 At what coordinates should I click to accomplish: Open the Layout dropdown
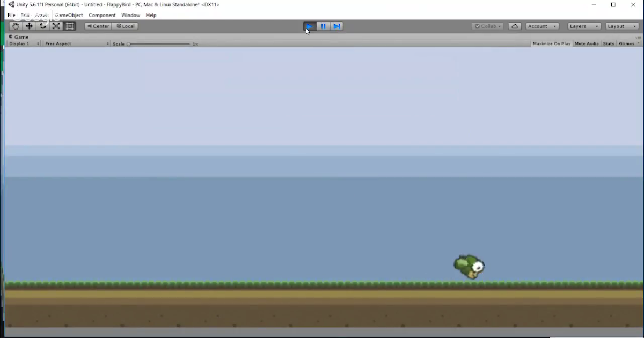[x=621, y=26]
